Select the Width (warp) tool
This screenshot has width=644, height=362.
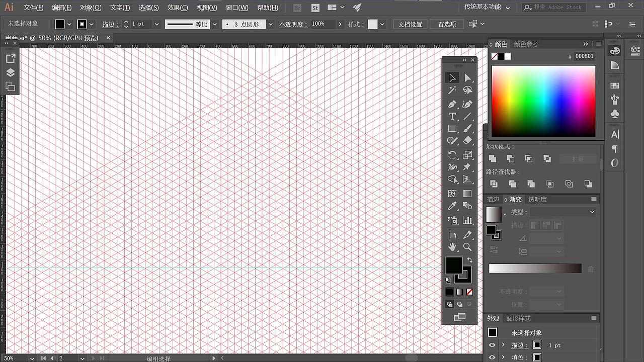pos(452,167)
